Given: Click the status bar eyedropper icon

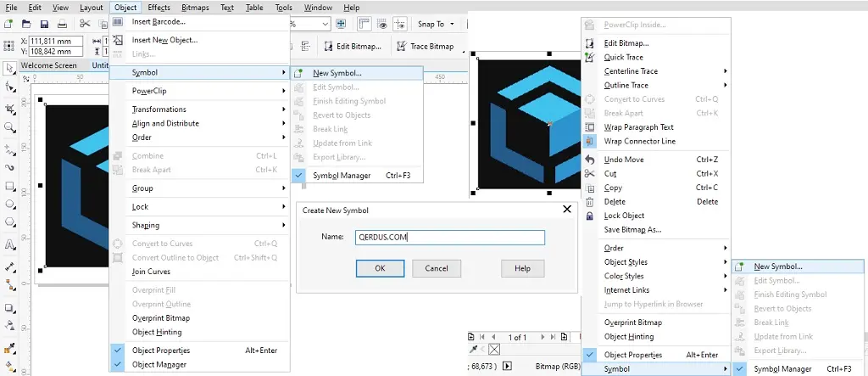Looking at the screenshot, I should [x=473, y=349].
